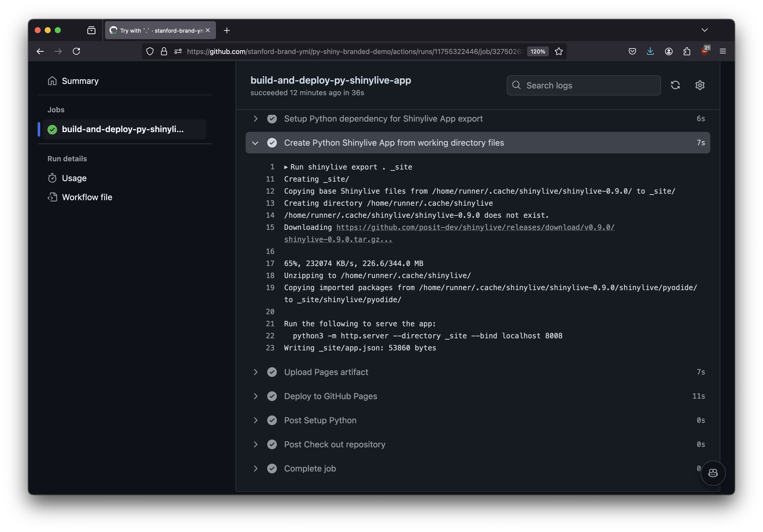Viewport: 763px width, 532px height.
Task: Click the 'succeeded 12 minutes ago' status text
Action: [x=307, y=93]
